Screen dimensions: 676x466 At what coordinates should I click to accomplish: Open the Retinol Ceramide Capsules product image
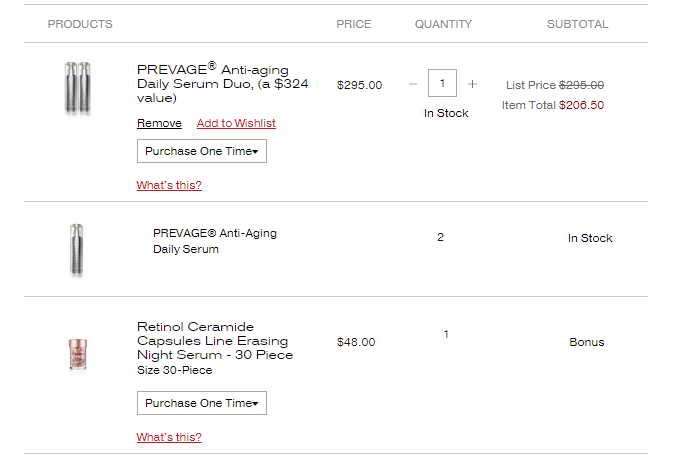(78, 354)
